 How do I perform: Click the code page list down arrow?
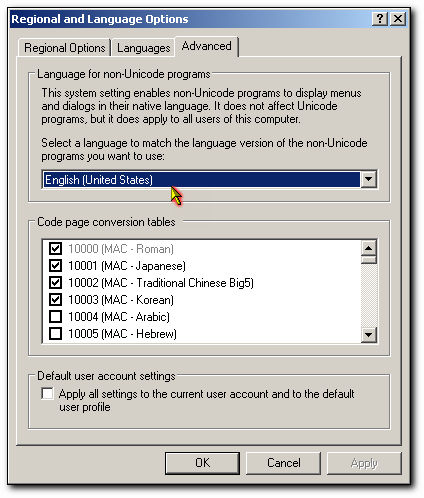pos(369,334)
